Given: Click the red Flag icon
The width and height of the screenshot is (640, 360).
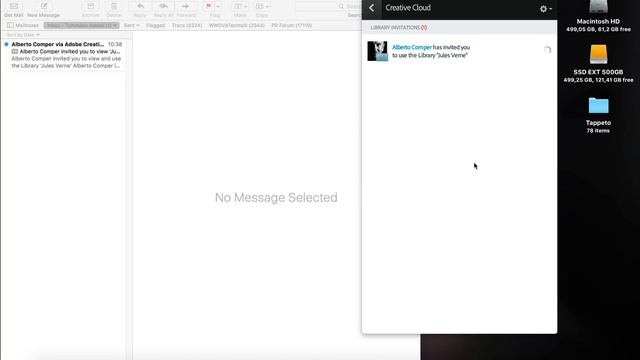Looking at the screenshot, I should (209, 6).
